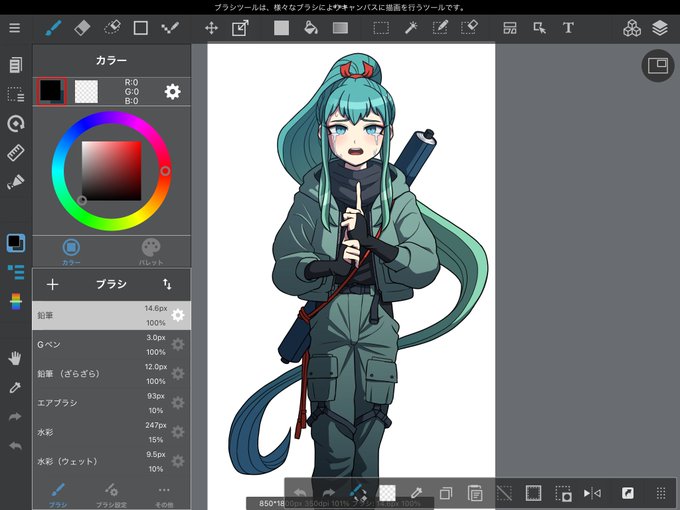Select the 水彩 brush
Screen dimensions: 680x510
click(111, 432)
